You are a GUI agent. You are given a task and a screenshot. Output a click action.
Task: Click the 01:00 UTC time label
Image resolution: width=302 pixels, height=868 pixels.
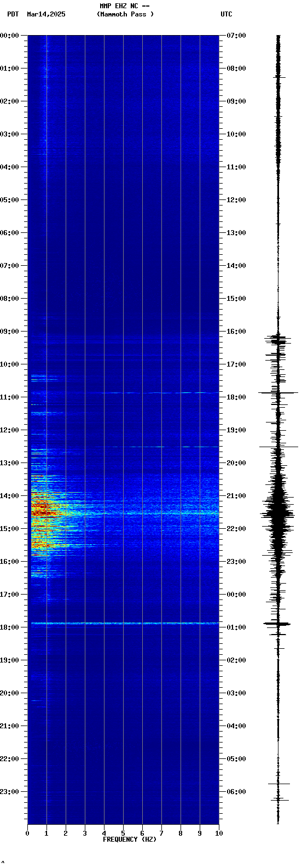(x=236, y=627)
